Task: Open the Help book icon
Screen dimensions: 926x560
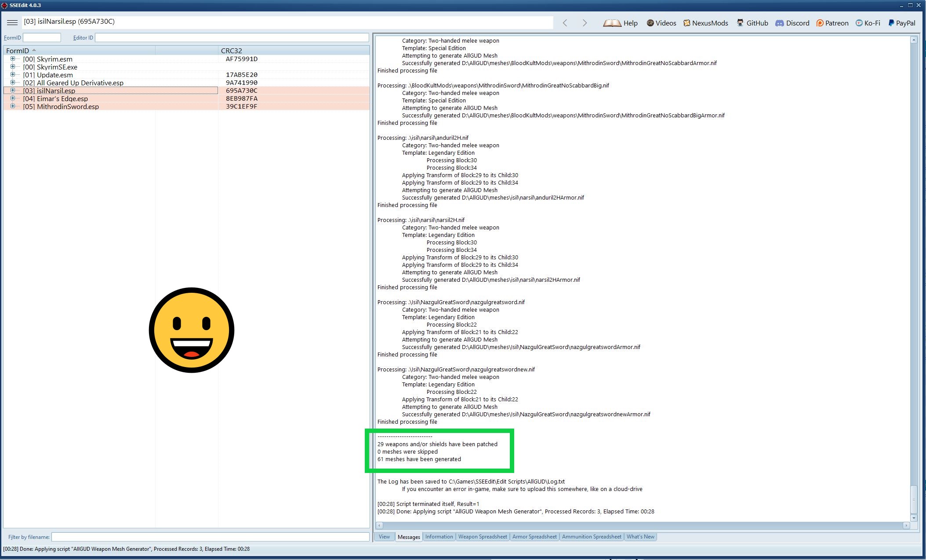Action: pyautogui.click(x=612, y=23)
